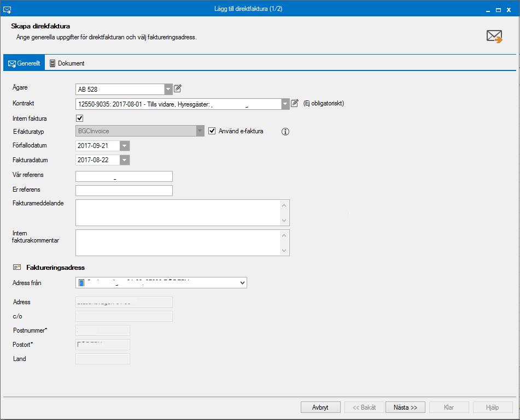The width and height of the screenshot is (520, 420).
Task: Toggle the Intern faktura checkbox
Action: click(x=80, y=119)
